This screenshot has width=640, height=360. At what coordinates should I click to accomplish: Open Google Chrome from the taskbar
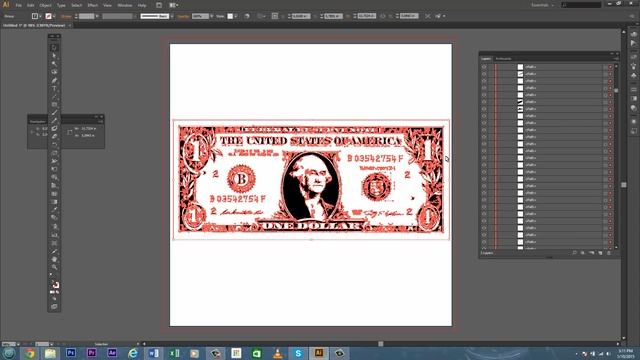[x=29, y=353]
